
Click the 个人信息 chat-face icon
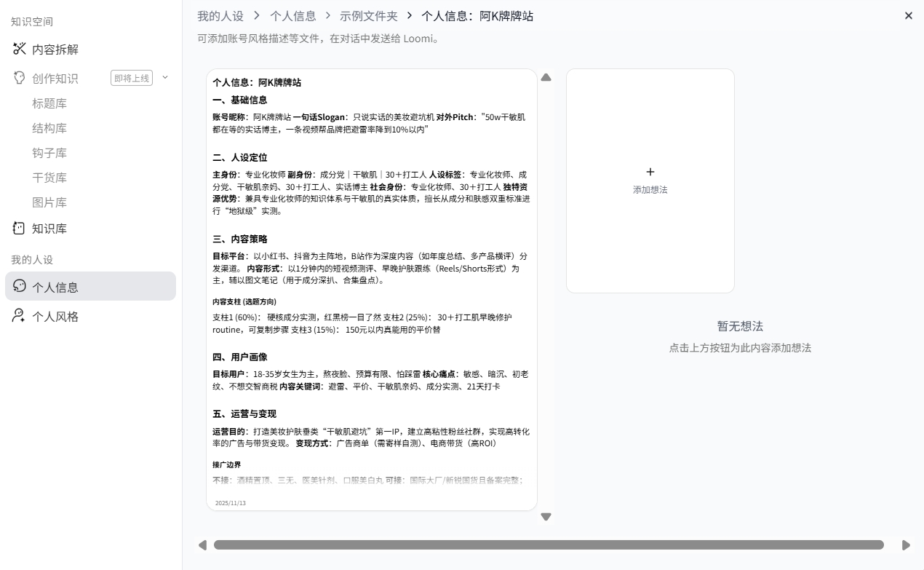pos(20,286)
